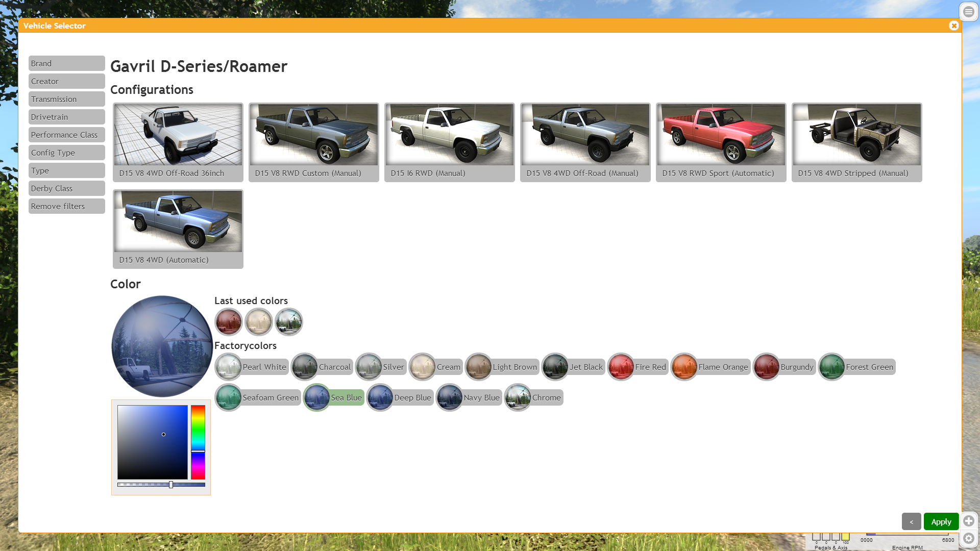The height and width of the screenshot is (551, 980).
Task: Choose Flame Orange factory color
Action: tap(710, 367)
